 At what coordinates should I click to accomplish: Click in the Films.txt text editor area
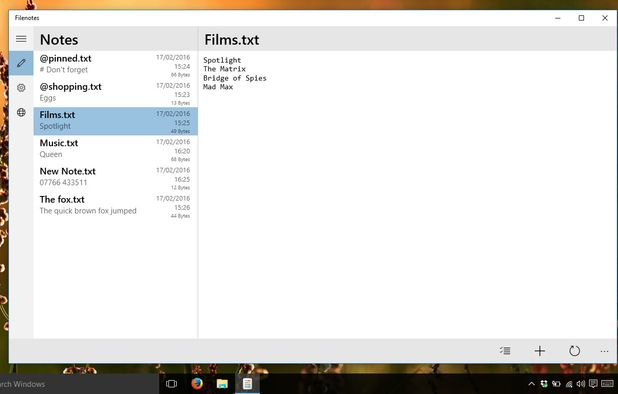tap(408, 195)
